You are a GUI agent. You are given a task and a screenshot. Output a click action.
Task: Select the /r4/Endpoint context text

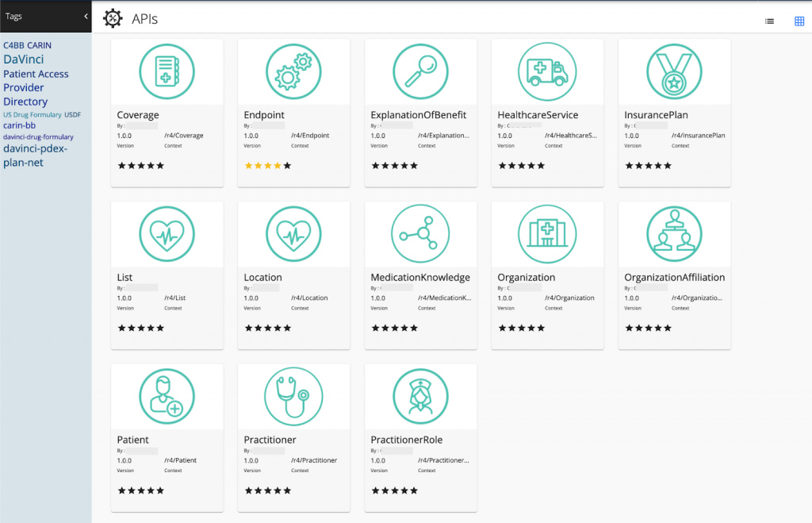click(310, 135)
